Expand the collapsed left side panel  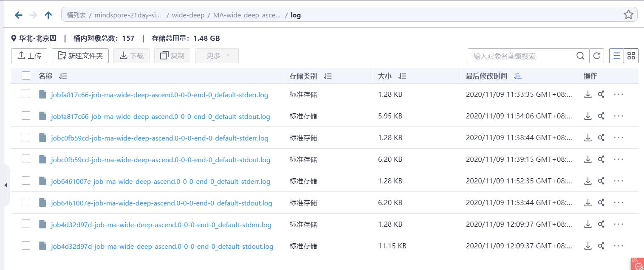coord(5,185)
